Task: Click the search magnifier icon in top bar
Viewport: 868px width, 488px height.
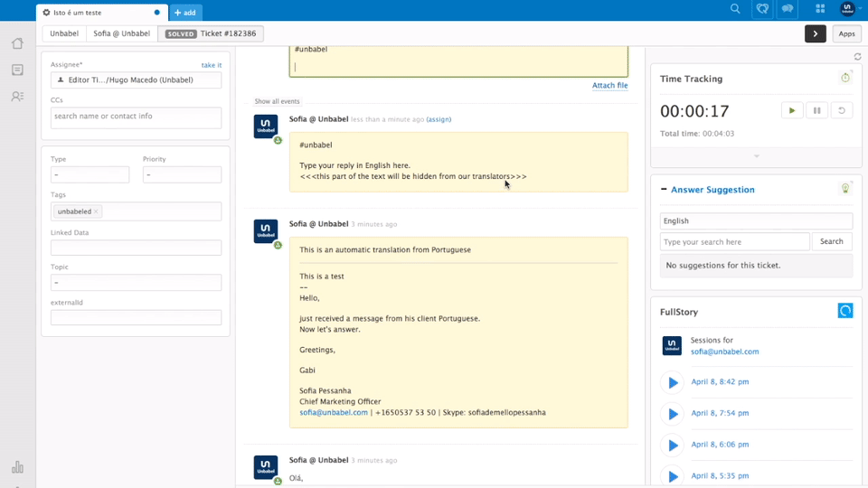Action: (735, 9)
